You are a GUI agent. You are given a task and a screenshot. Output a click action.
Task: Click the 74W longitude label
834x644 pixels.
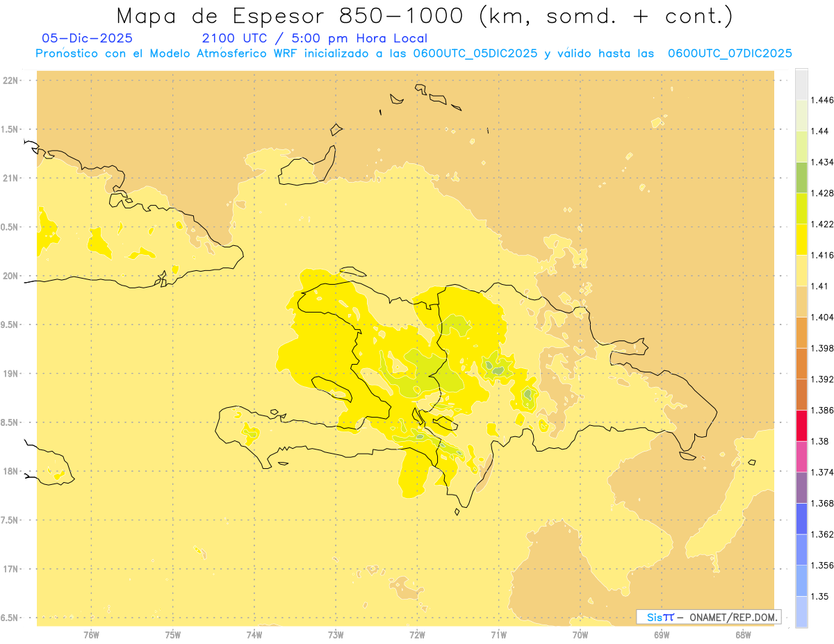point(254,635)
